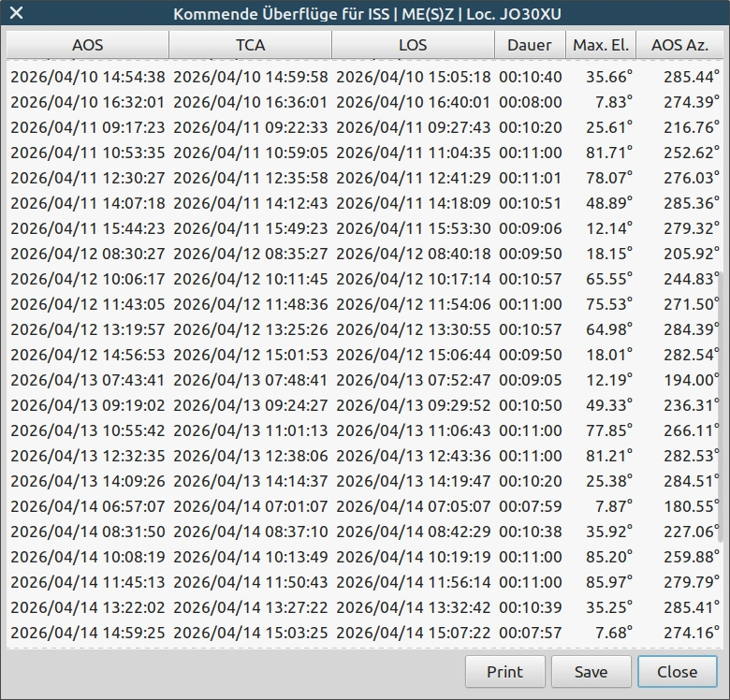Click the AOS Az. column header
730x700 pixels.
[x=680, y=45]
